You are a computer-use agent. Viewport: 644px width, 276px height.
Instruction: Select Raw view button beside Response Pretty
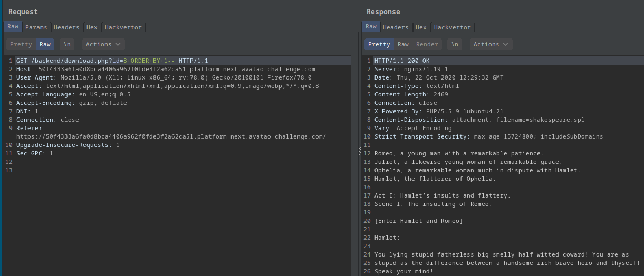tap(403, 44)
